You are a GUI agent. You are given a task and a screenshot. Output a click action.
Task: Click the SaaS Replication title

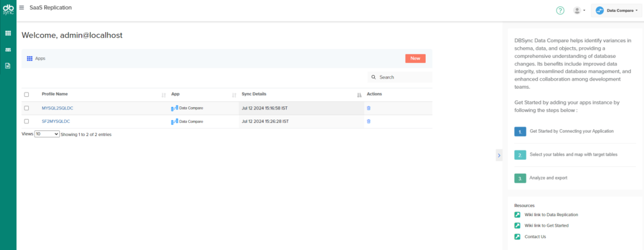(50, 8)
